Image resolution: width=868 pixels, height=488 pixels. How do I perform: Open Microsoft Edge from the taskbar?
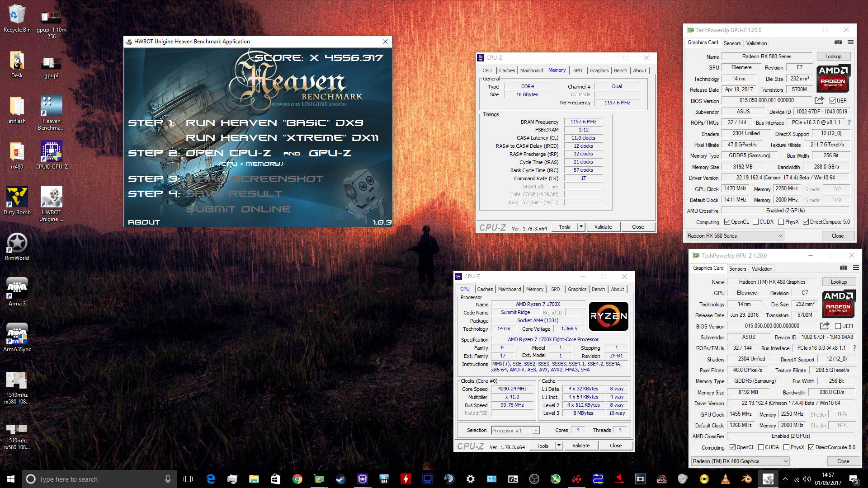(211, 479)
